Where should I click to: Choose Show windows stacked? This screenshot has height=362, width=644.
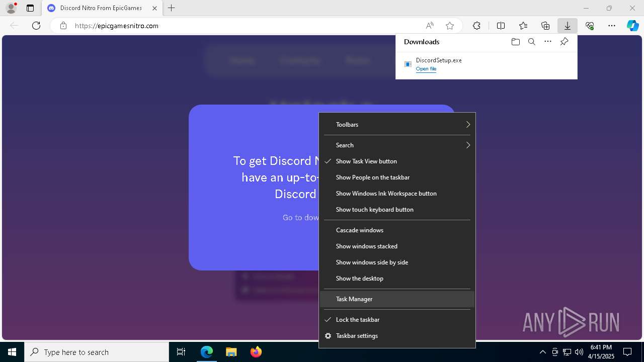[x=397, y=246]
